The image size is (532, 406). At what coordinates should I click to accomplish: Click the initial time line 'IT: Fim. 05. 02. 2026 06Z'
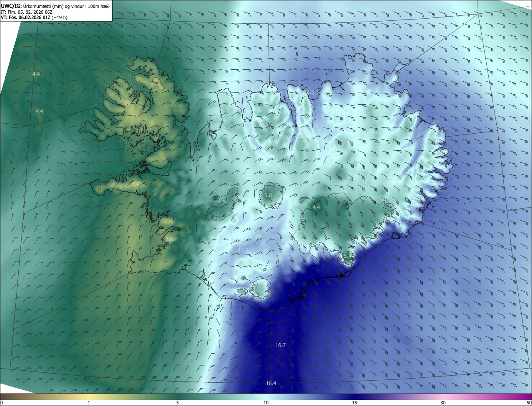click(27, 12)
